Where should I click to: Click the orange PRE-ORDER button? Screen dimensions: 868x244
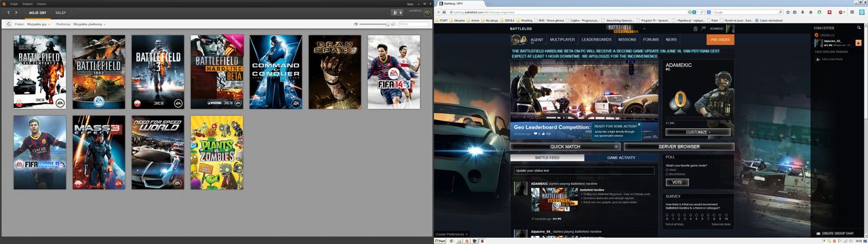point(720,39)
